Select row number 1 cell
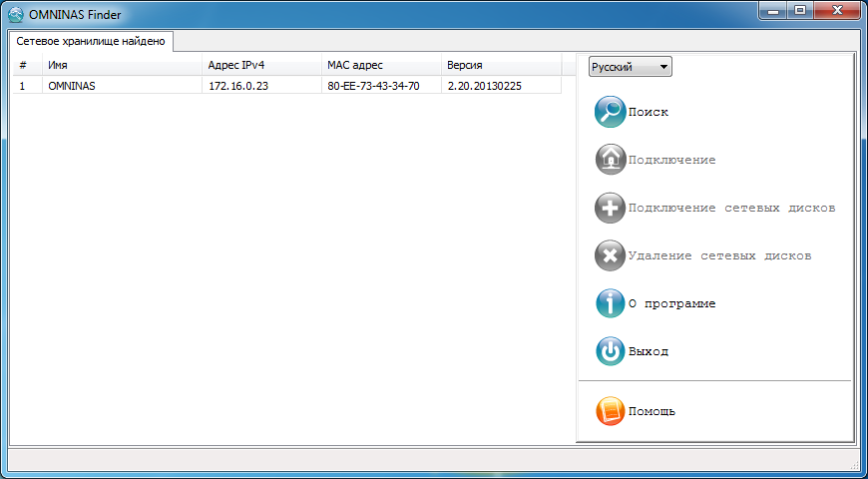The width and height of the screenshot is (868, 479). (28, 86)
